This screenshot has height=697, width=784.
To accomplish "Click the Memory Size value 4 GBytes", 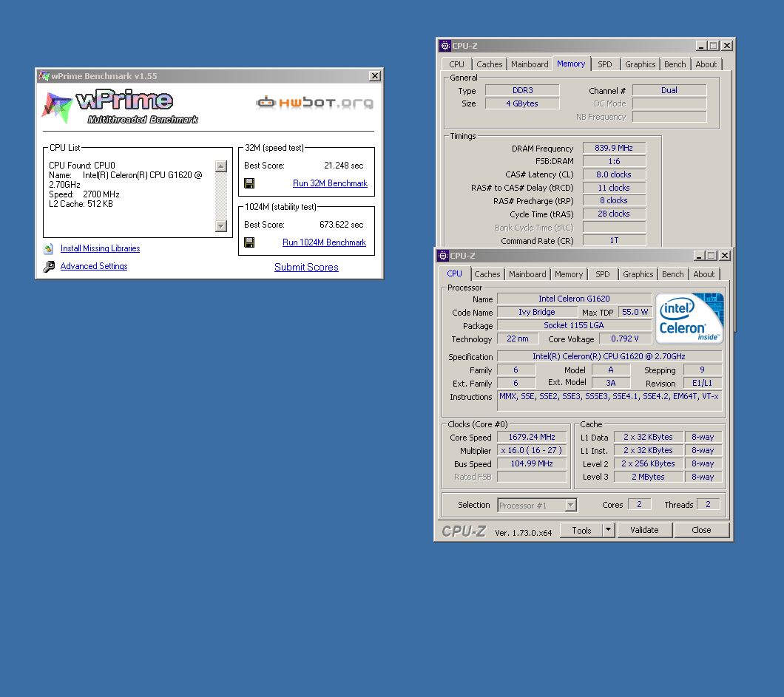I will [x=522, y=103].
